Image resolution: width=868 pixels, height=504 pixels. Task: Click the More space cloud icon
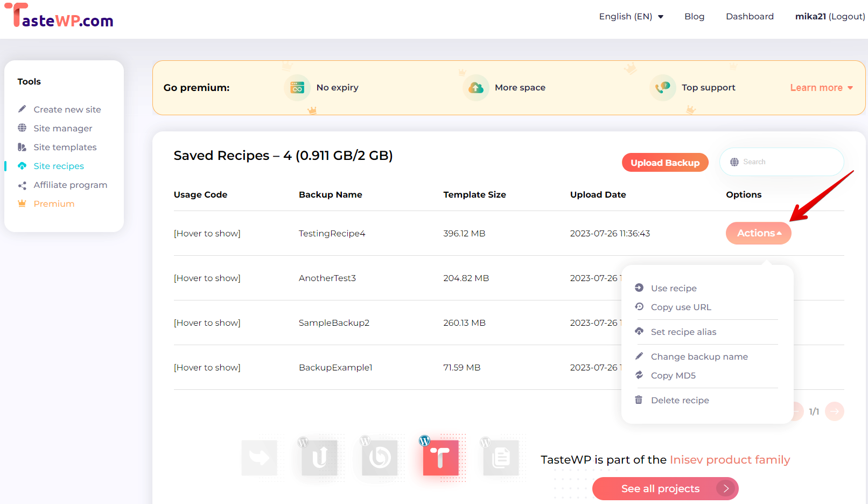476,87
